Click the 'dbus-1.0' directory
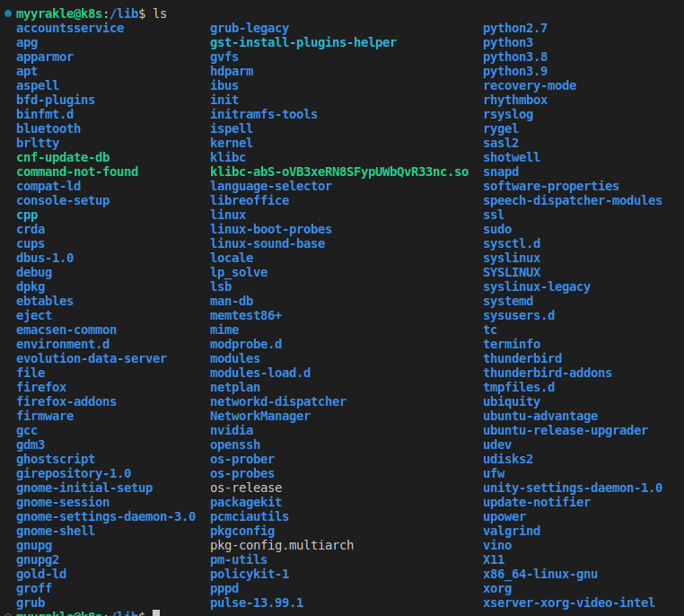684x616 pixels. pyautogui.click(x=45, y=258)
